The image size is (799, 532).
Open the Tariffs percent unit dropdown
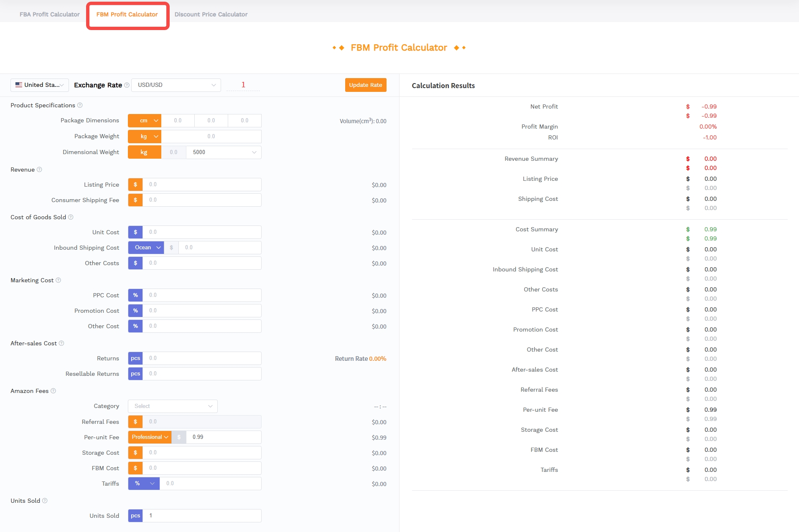144,484
